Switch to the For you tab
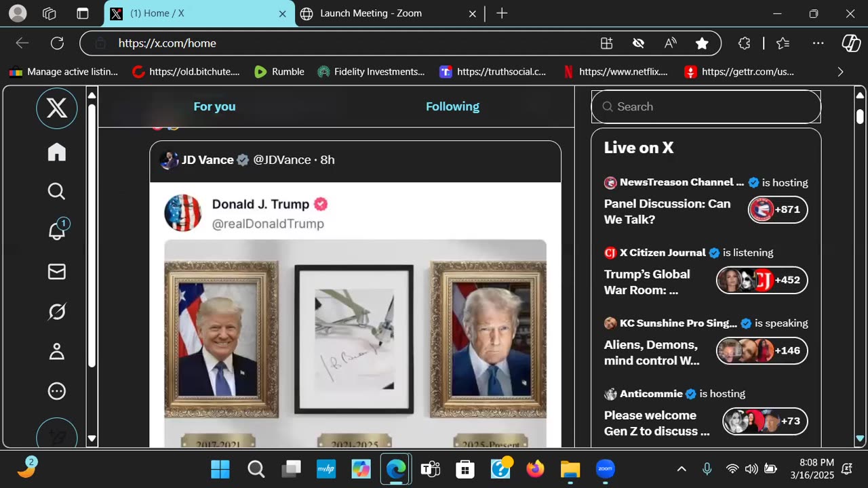868x488 pixels. coord(214,106)
